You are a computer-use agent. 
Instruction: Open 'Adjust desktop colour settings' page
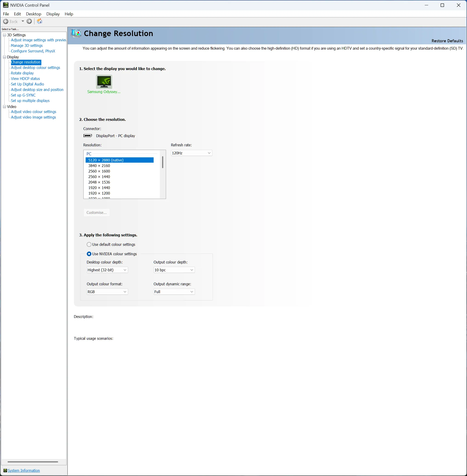click(36, 68)
